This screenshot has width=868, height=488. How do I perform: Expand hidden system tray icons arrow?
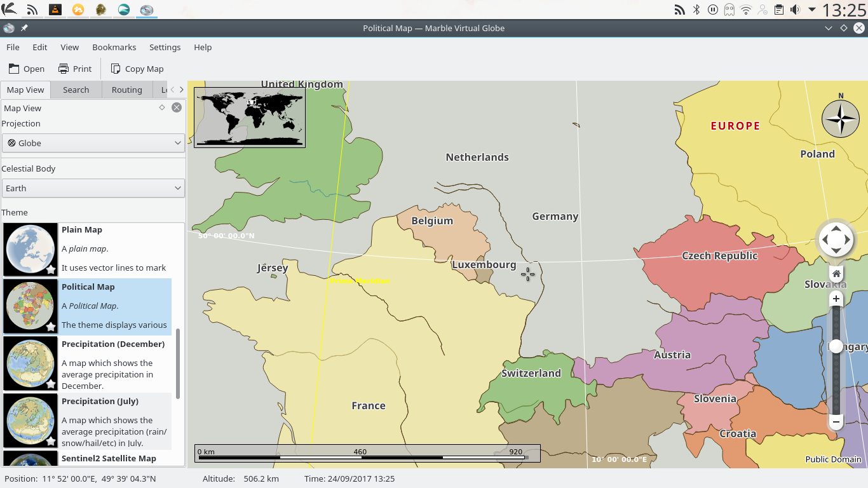(812, 10)
